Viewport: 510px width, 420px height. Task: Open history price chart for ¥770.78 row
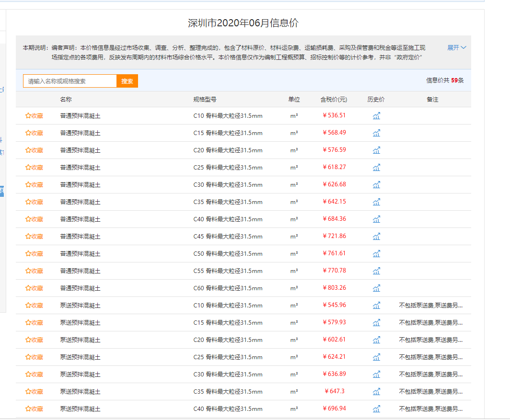(376, 271)
